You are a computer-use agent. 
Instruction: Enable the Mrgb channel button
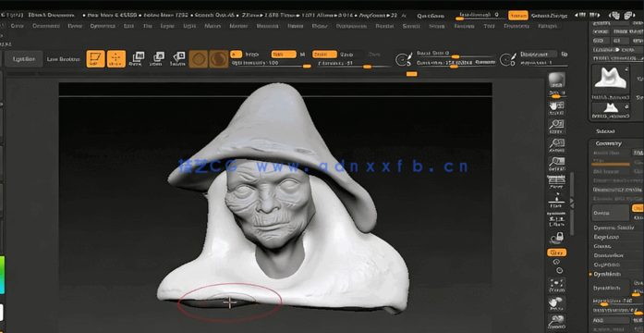click(252, 55)
